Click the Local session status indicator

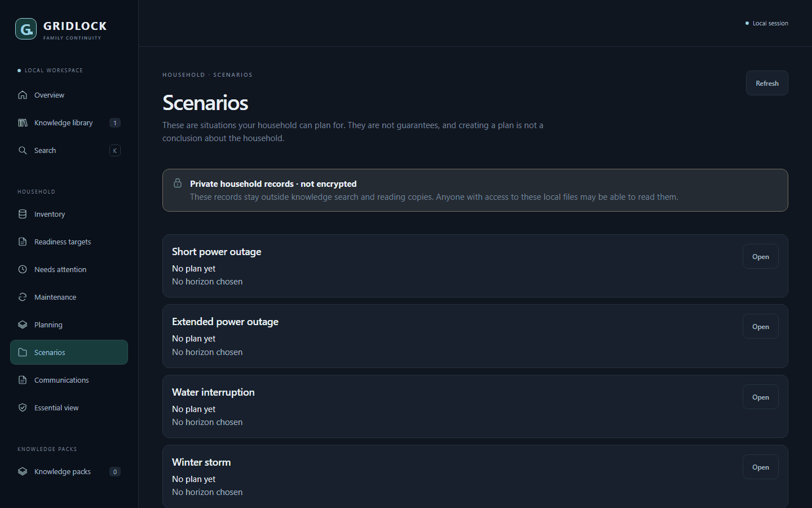coord(767,23)
